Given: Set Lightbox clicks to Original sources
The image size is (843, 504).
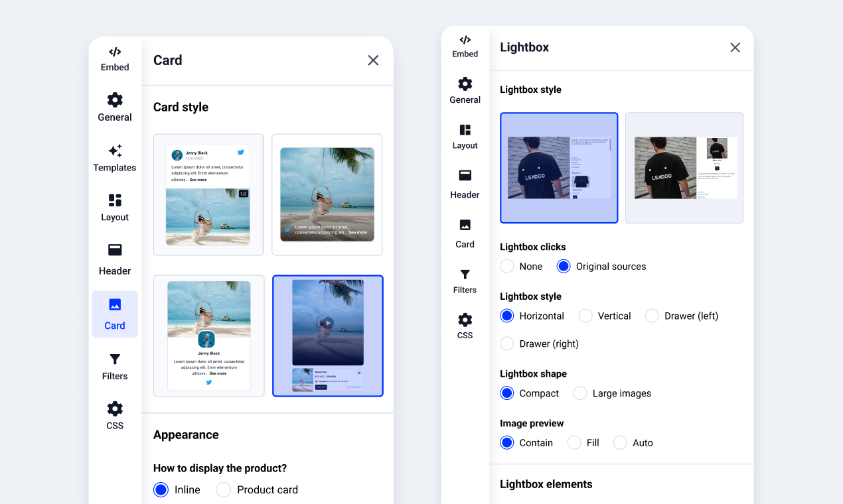Looking at the screenshot, I should point(564,266).
